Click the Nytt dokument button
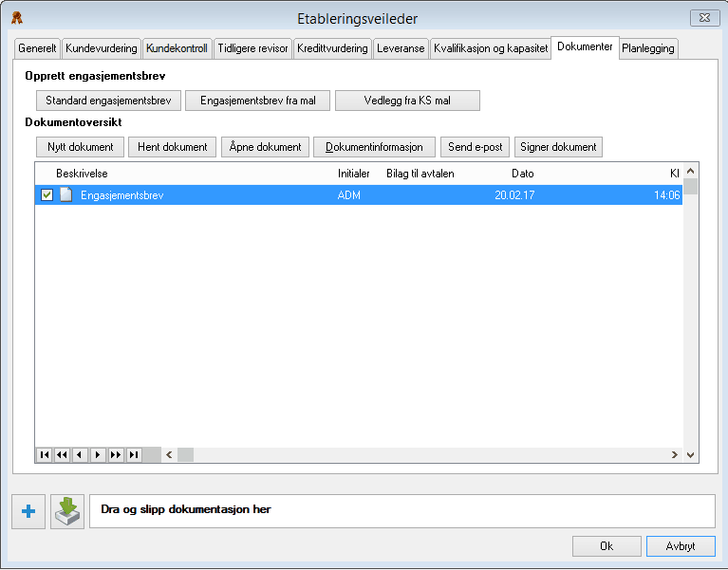The height and width of the screenshot is (570, 728). pyautogui.click(x=81, y=147)
